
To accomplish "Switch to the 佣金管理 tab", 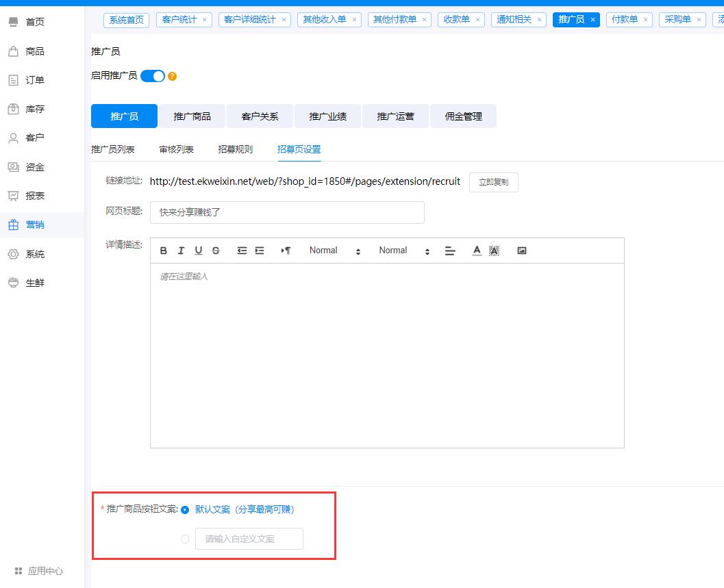I will 462,116.
